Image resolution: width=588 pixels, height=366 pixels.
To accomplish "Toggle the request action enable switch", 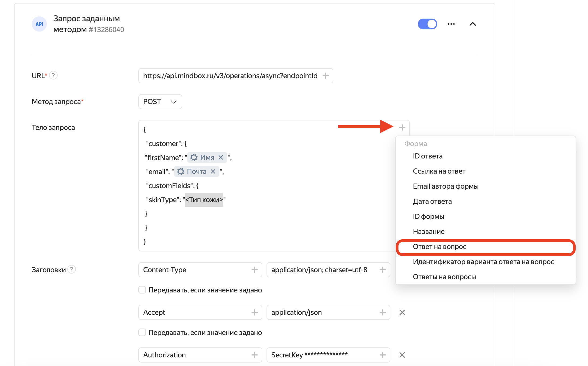I will pos(427,24).
